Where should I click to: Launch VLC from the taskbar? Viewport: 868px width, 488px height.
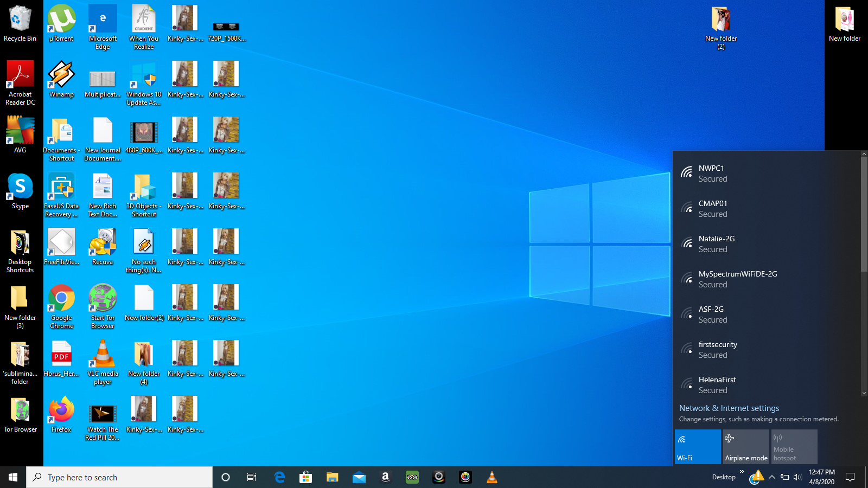pyautogui.click(x=492, y=477)
